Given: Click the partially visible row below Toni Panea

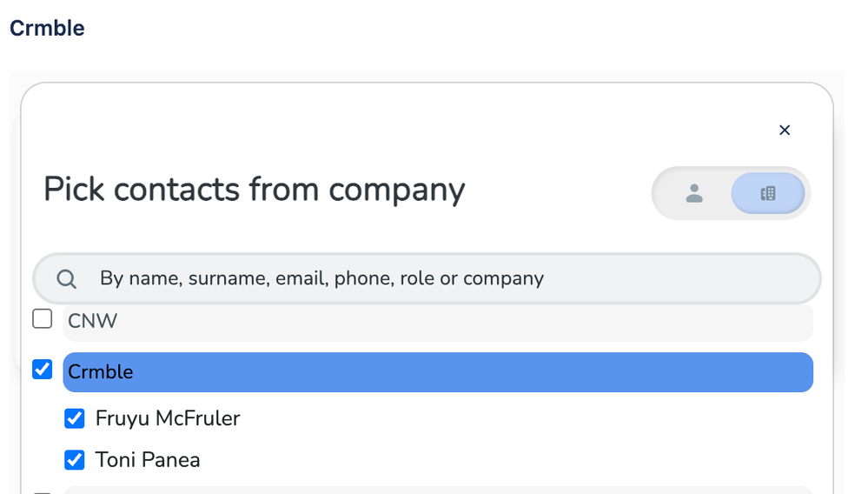Looking at the screenshot, I should (434, 491).
